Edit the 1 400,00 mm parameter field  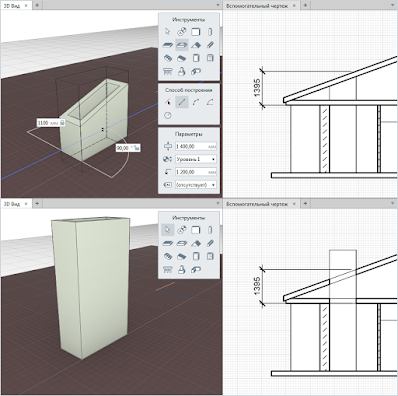click(x=196, y=146)
